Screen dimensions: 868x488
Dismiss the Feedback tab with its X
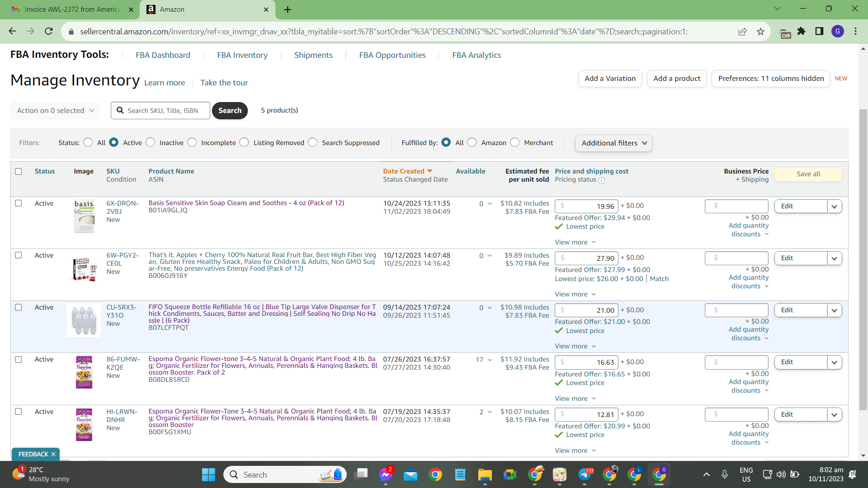tap(53, 454)
